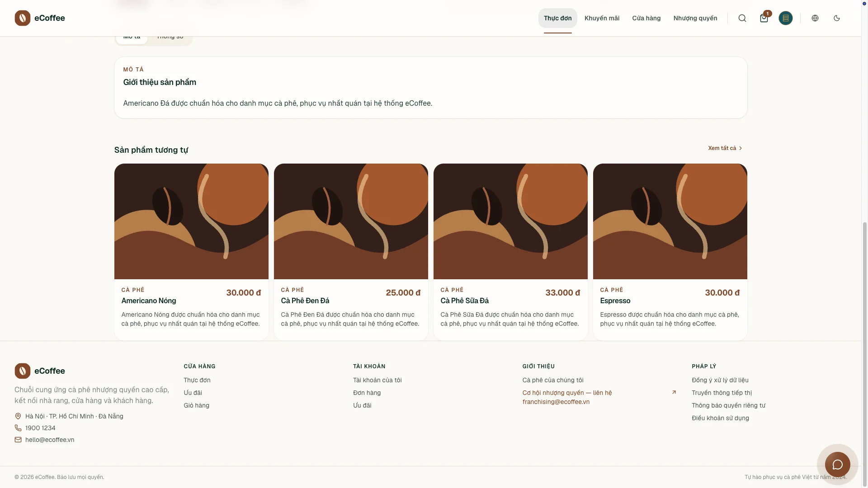Open Nhượng quyền navigation item

coord(695,18)
